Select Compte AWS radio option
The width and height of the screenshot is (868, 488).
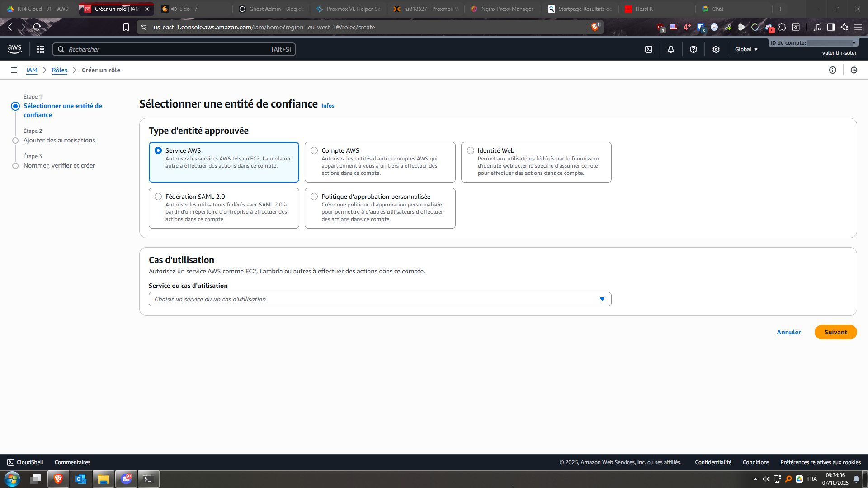(x=314, y=150)
